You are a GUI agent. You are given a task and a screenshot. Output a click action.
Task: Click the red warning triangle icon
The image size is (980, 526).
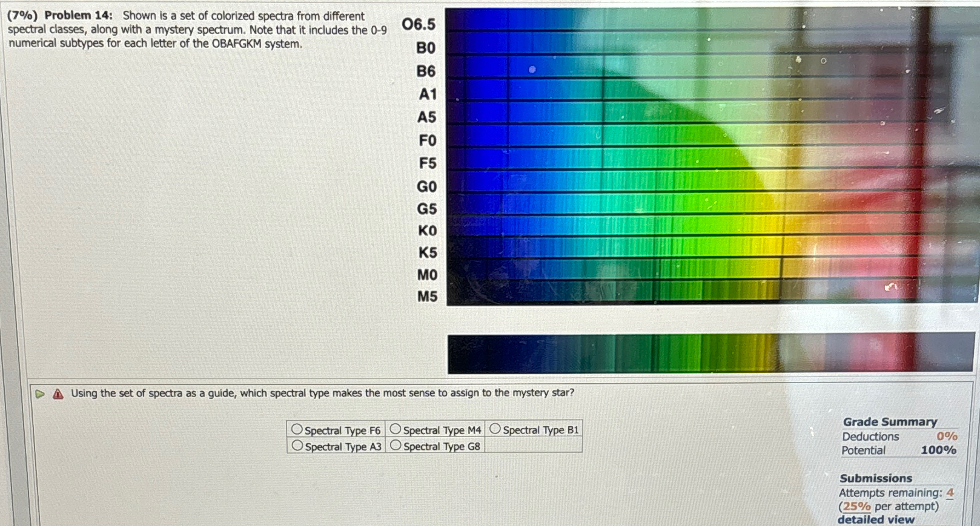pos(58,394)
